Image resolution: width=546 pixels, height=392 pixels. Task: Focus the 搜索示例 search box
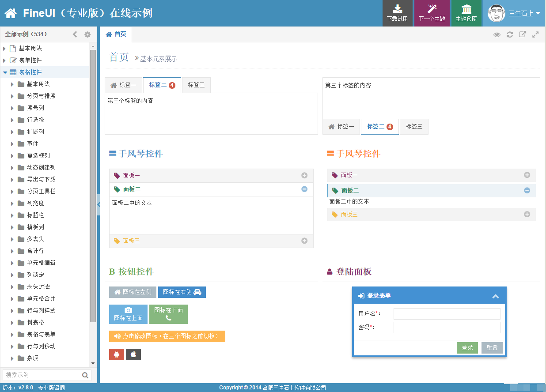coord(42,375)
